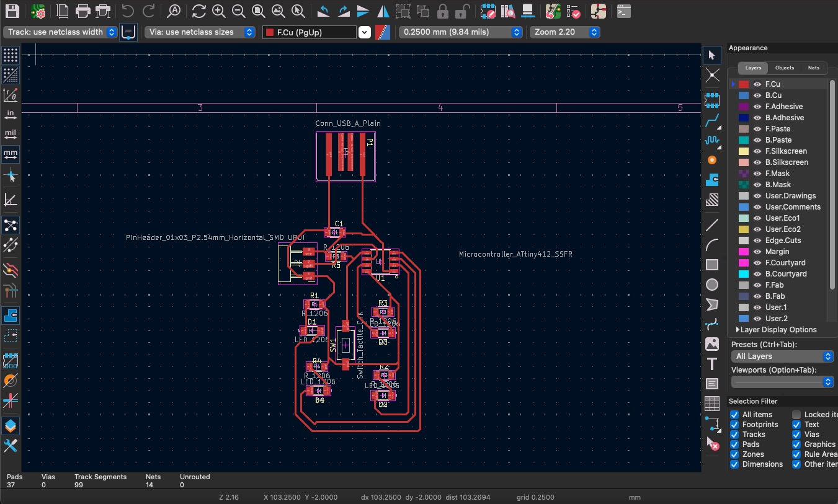Image resolution: width=838 pixels, height=504 pixels.
Task: Uncheck Dimensions in Selection Filter
Action: (x=734, y=464)
